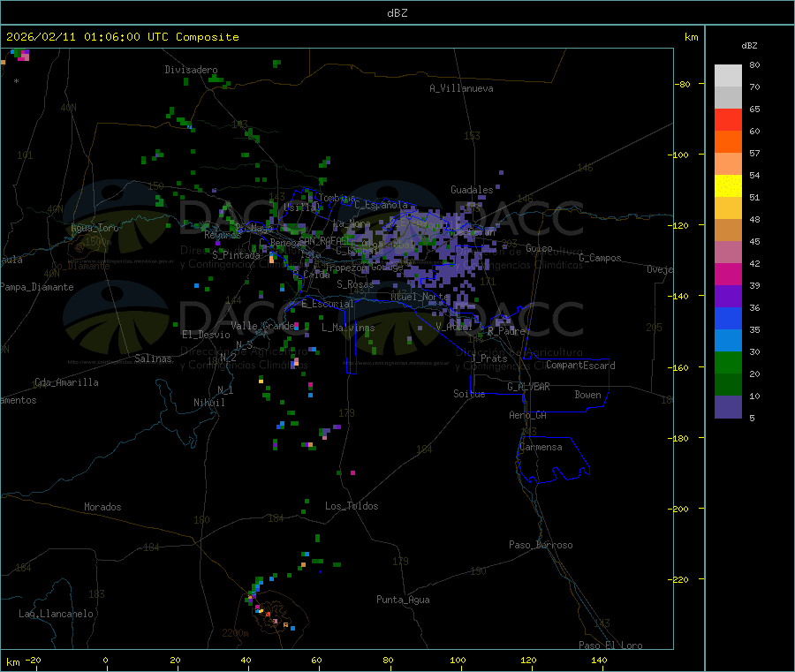Screen dimensions: 795x672
Task: Click the magenta 39-42 dBZ legend block
Action: 728,274
